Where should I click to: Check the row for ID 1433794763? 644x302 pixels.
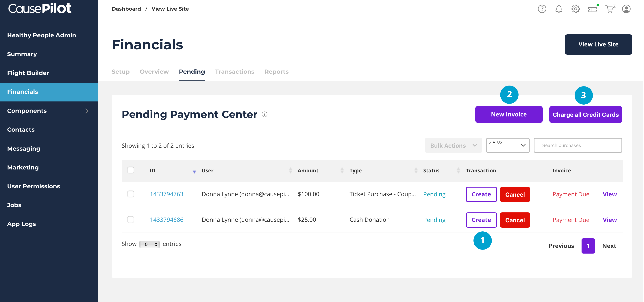coord(130,194)
